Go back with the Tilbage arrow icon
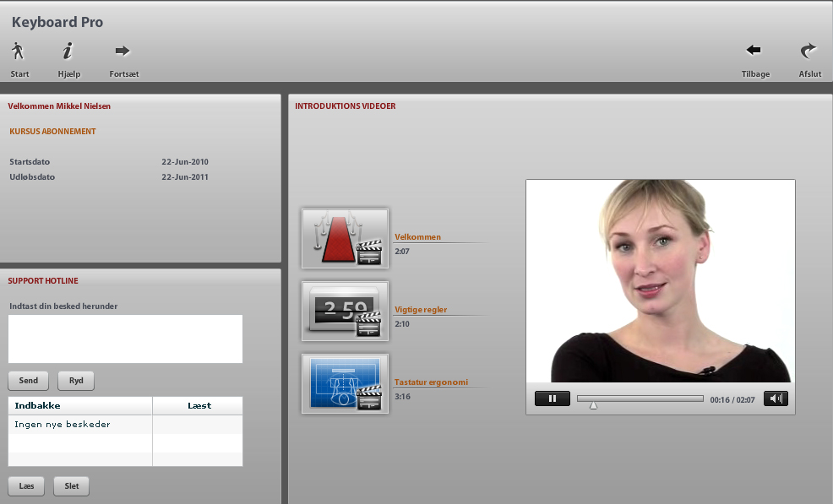Screen dimensions: 833x504 (754, 50)
